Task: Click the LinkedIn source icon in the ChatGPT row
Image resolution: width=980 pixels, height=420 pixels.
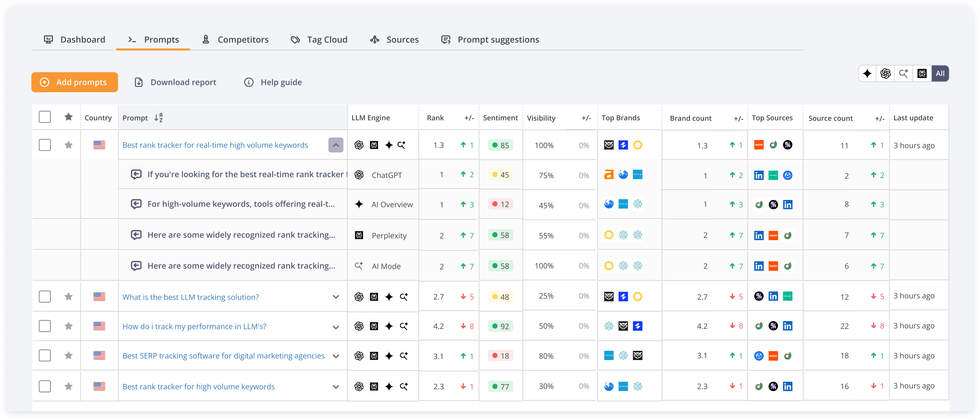Action: pyautogui.click(x=759, y=175)
